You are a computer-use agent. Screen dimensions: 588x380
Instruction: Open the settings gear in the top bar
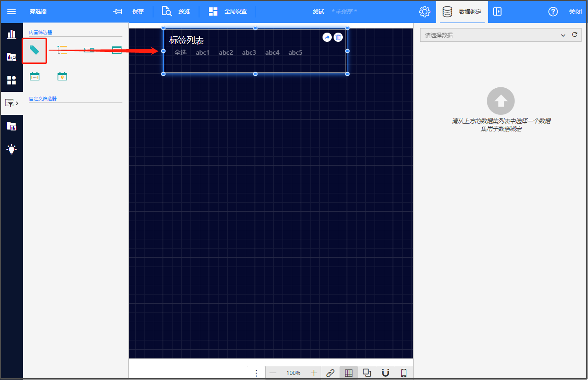[425, 11]
